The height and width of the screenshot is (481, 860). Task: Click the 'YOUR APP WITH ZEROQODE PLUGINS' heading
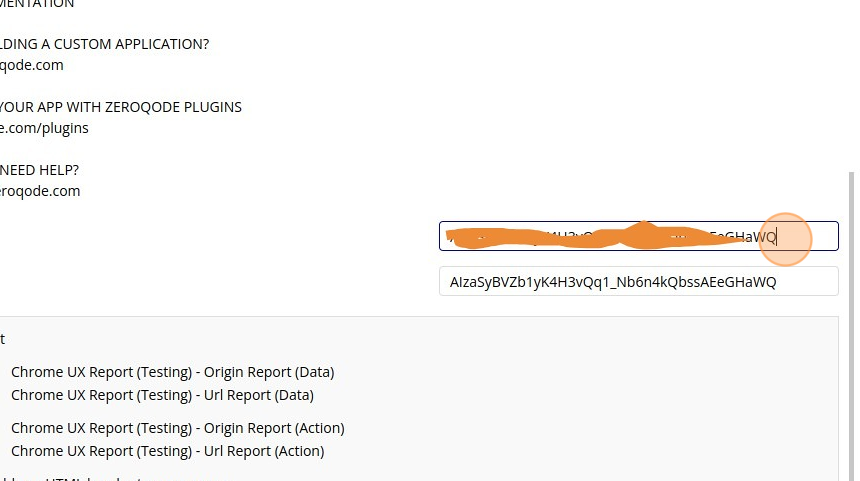(120, 107)
